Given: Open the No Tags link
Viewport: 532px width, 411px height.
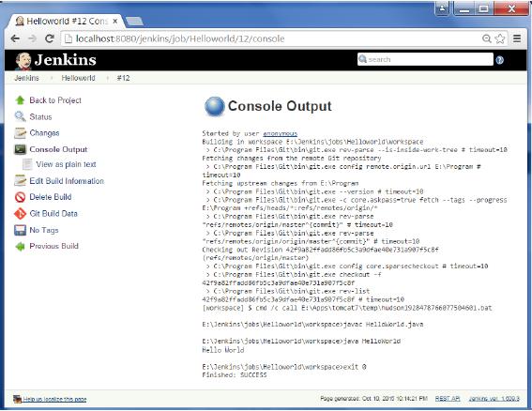Looking at the screenshot, I should (44, 230).
